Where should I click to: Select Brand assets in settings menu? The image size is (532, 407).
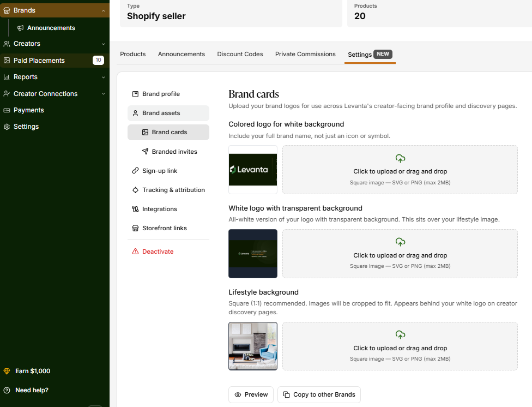pos(168,113)
